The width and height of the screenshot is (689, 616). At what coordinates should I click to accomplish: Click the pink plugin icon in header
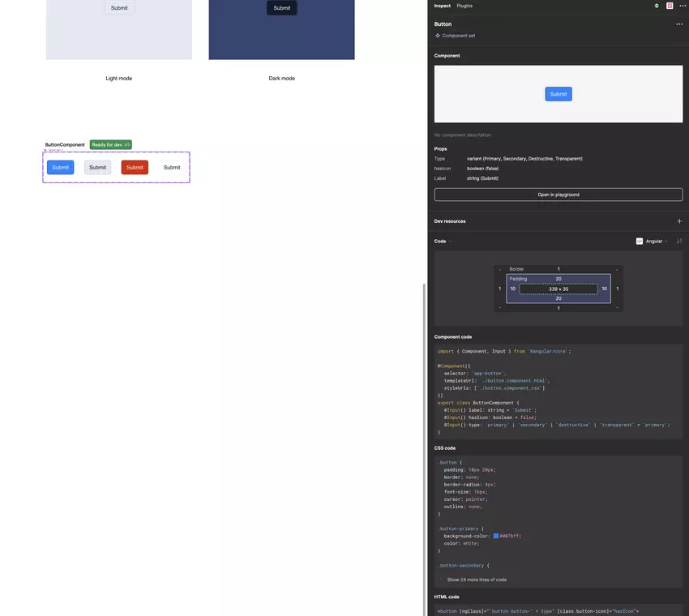[x=670, y=6]
